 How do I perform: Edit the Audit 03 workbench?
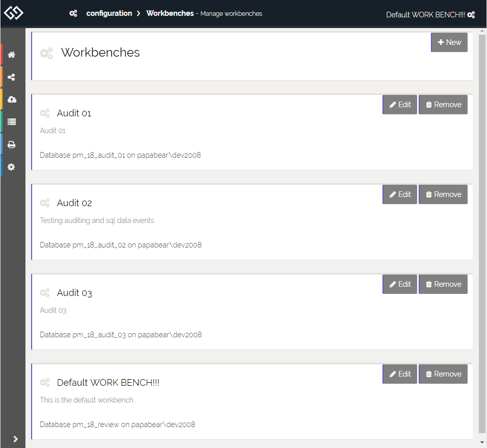pos(400,284)
